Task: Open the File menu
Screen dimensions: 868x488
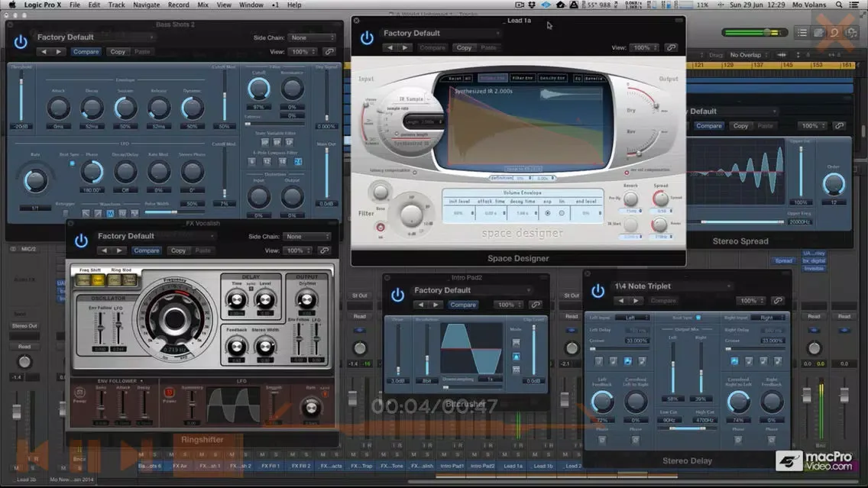Action: click(75, 5)
